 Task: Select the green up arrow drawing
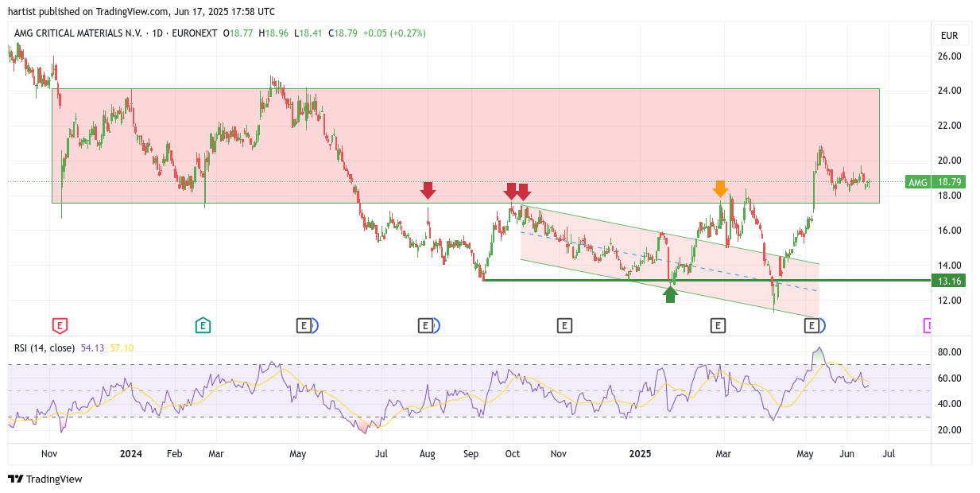pos(670,295)
